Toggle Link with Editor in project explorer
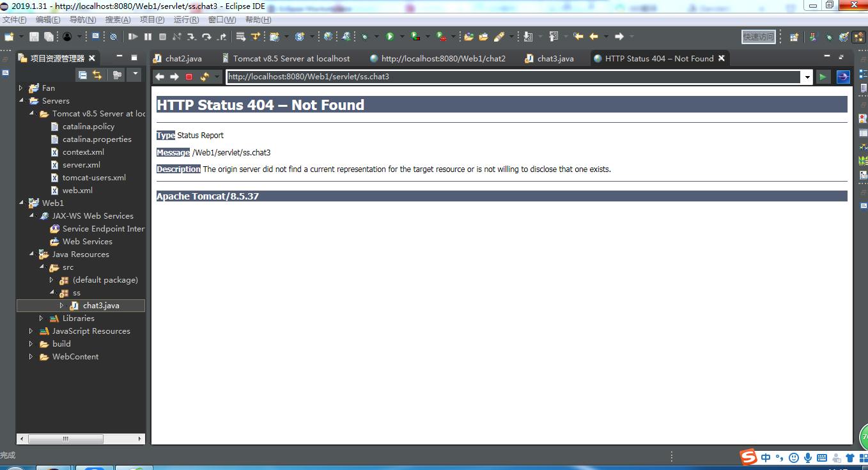 click(97, 75)
